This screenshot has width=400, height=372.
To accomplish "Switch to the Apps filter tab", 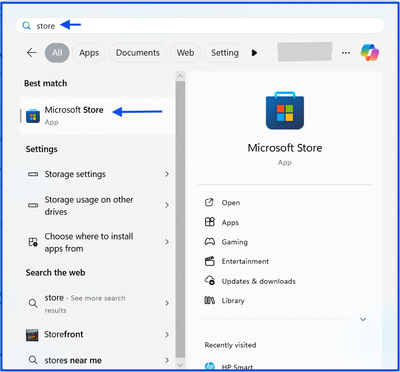I will pos(89,53).
